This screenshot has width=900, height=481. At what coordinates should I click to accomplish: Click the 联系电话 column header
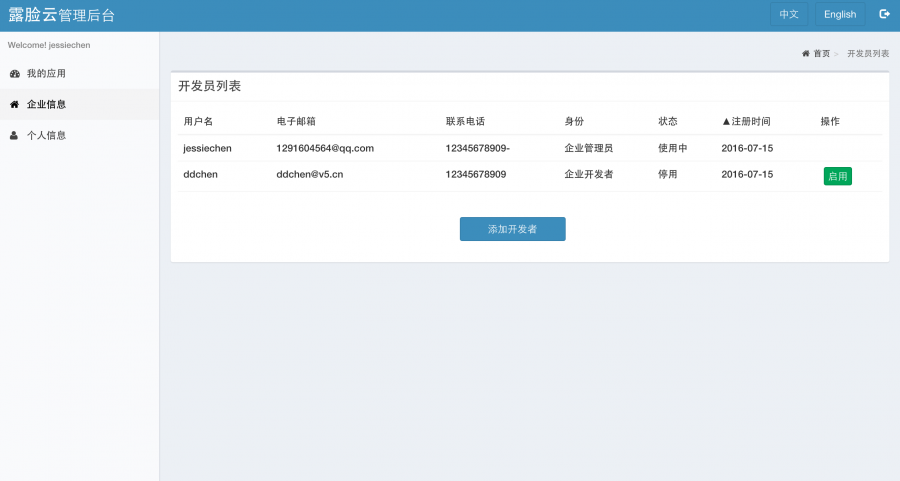[465, 121]
